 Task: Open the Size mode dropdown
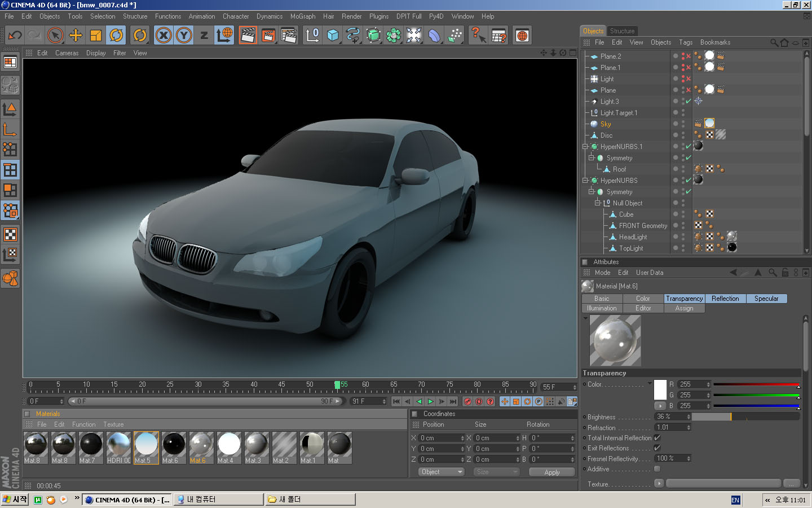(496, 472)
